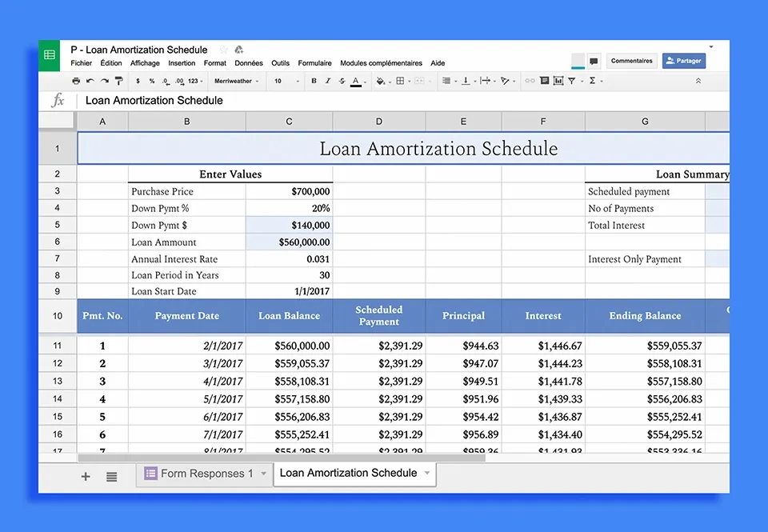Viewport: 768px width, 532px height.
Task: Select the paint format roller
Action: (118, 81)
